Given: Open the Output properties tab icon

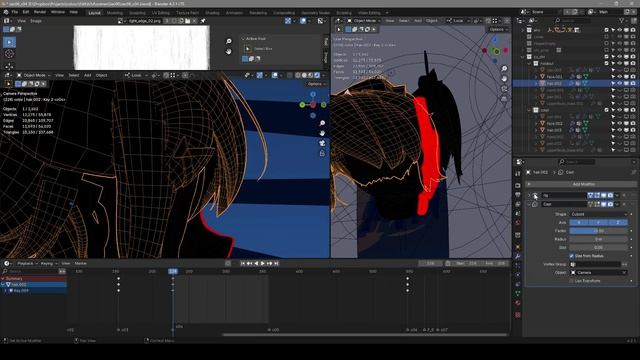Looking at the screenshot, I should pyautogui.click(x=518, y=195).
